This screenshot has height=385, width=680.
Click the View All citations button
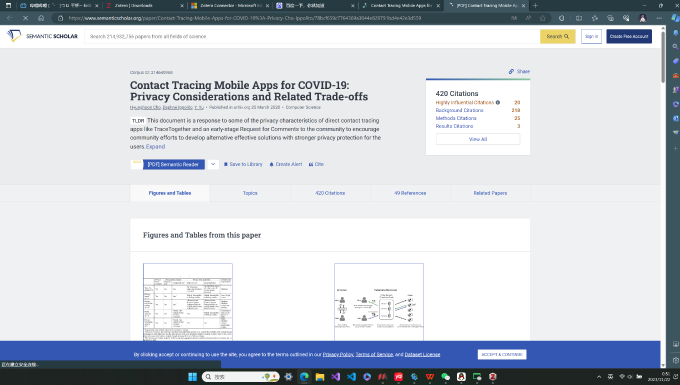coord(478,139)
